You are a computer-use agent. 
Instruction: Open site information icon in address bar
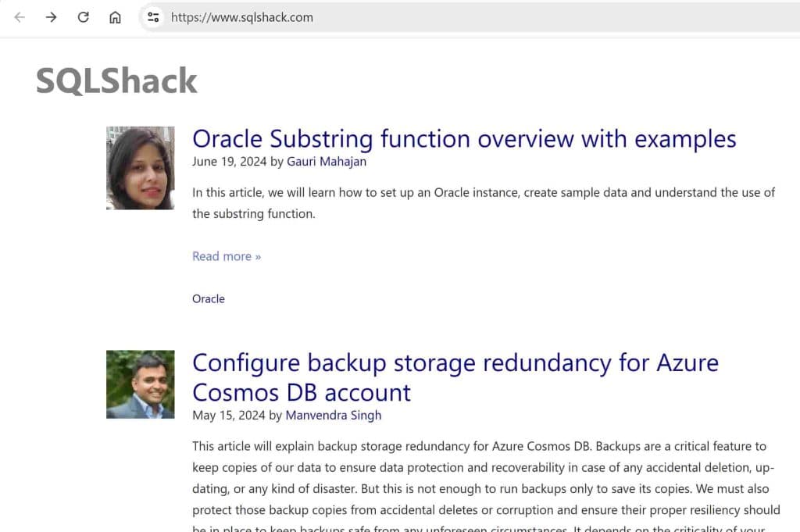153,17
